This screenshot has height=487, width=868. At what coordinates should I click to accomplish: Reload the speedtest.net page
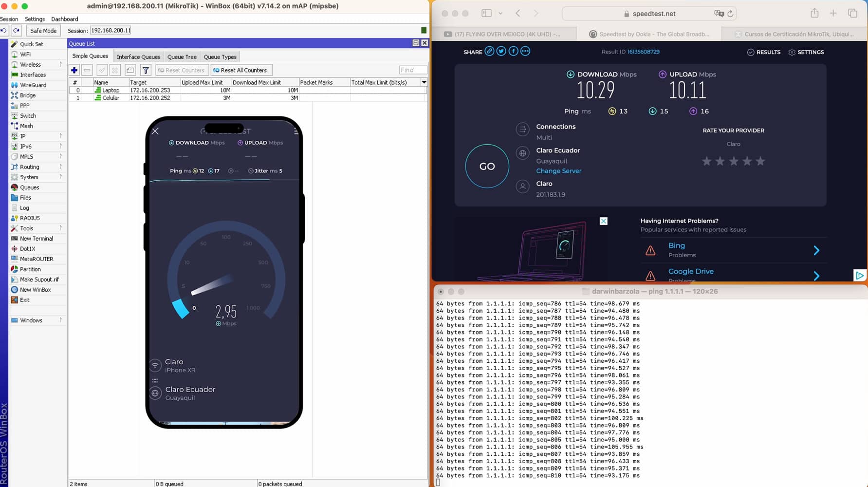click(730, 14)
